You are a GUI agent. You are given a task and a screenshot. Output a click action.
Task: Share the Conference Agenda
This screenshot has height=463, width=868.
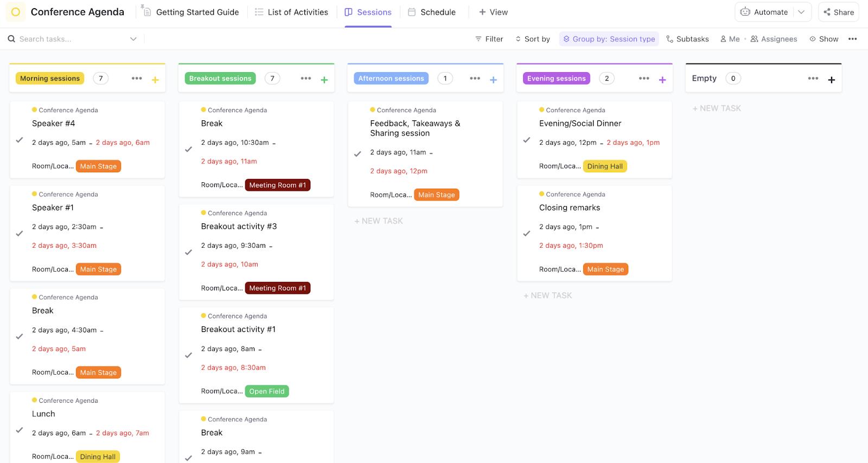click(x=839, y=12)
